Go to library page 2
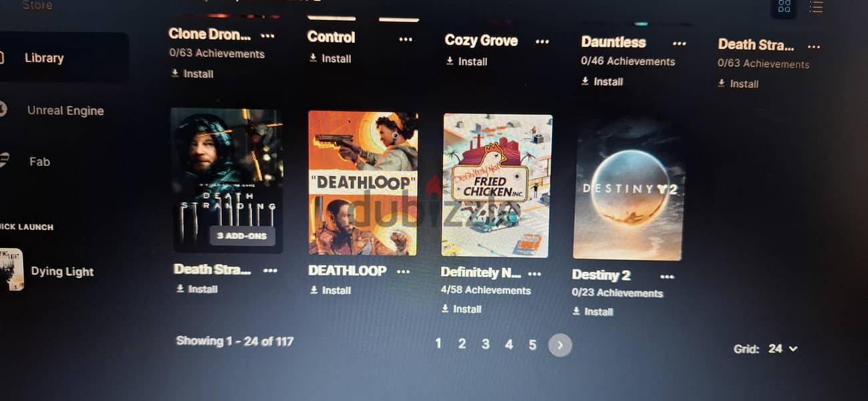The image size is (868, 401). (x=462, y=344)
